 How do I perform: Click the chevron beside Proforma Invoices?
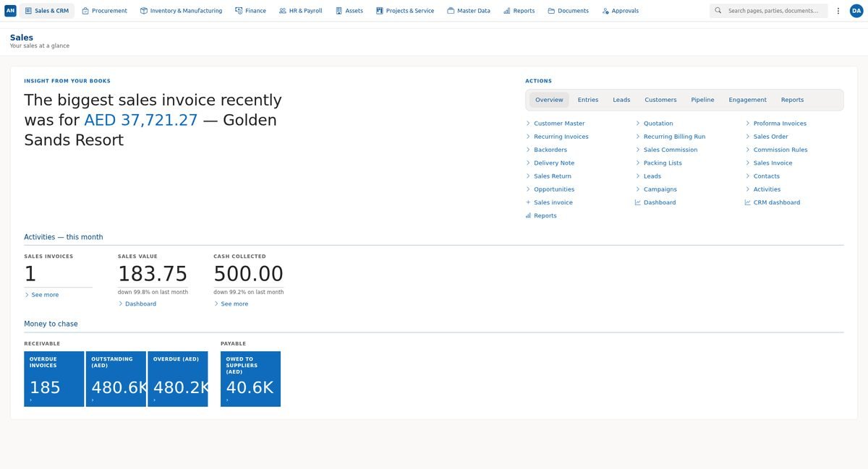pyautogui.click(x=748, y=124)
